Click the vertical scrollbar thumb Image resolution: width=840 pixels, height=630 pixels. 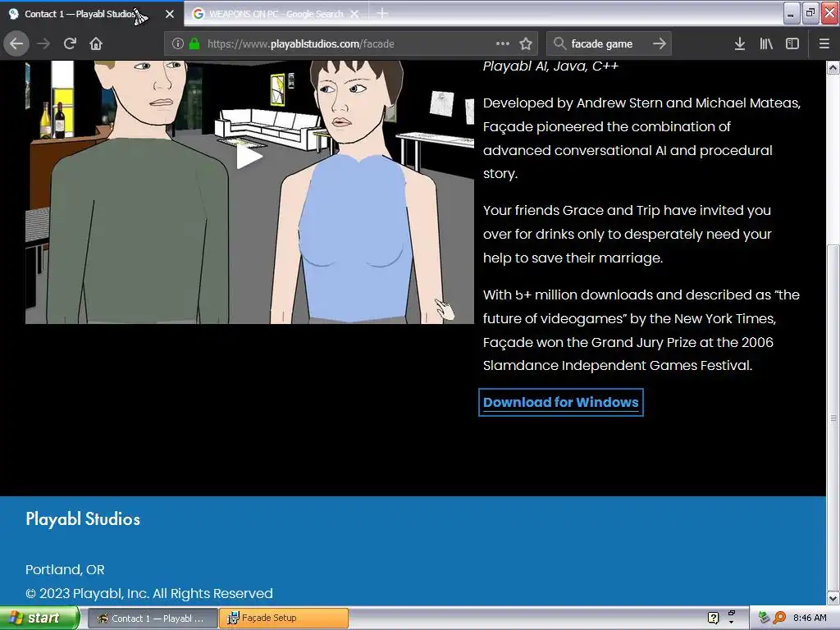tap(833, 417)
